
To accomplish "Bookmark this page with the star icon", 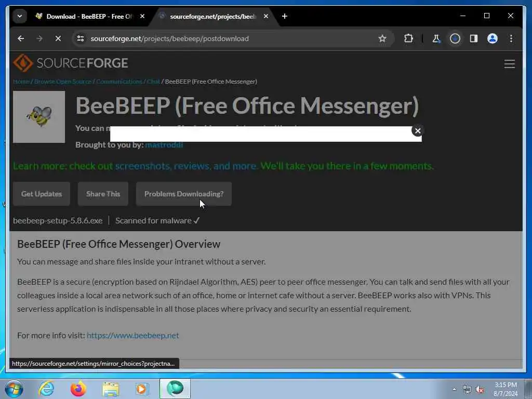I will pyautogui.click(x=382, y=38).
